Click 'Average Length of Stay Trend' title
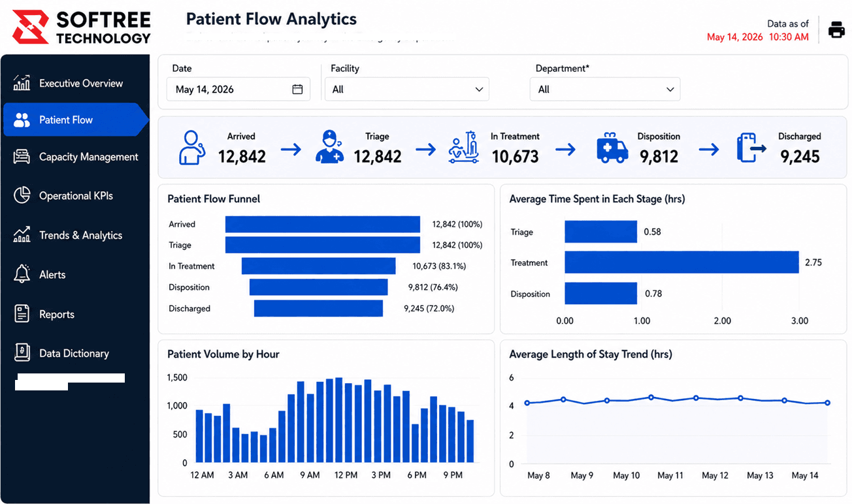The image size is (852, 504). pos(591,354)
